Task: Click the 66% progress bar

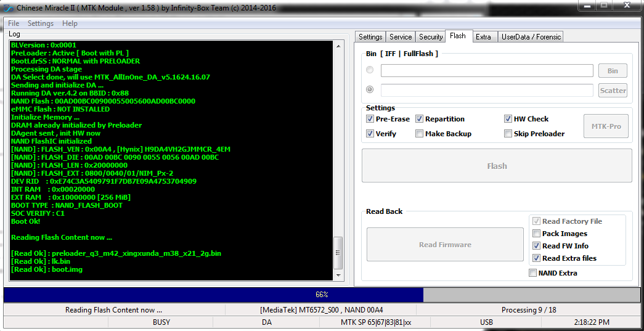Action: [322, 295]
